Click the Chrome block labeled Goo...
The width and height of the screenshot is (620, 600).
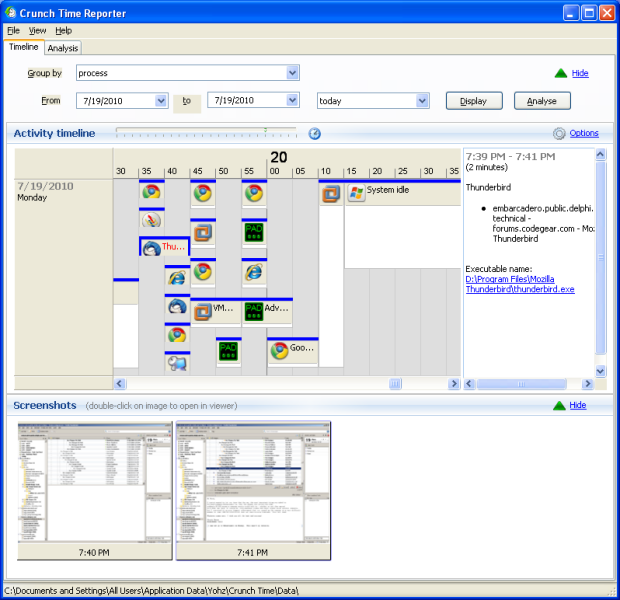292,350
